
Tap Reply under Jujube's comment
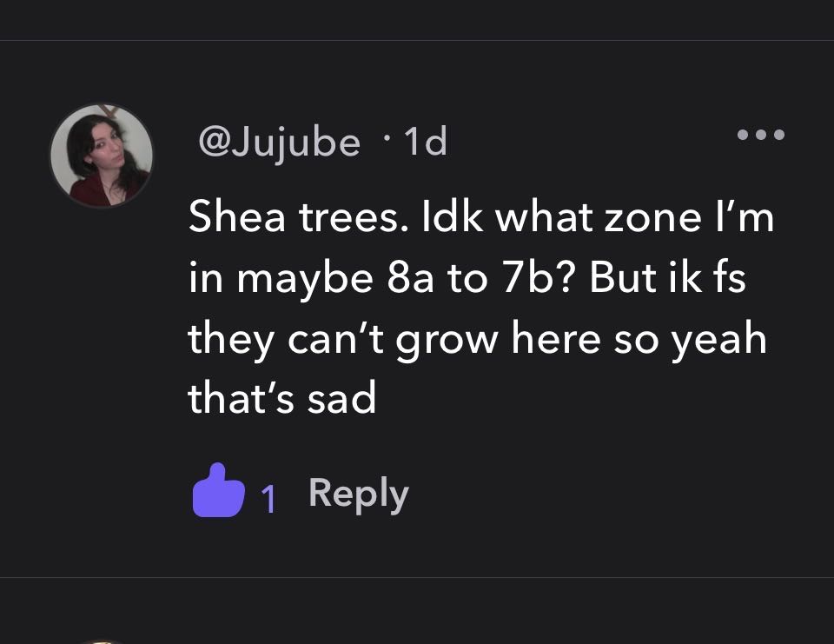pyautogui.click(x=359, y=494)
